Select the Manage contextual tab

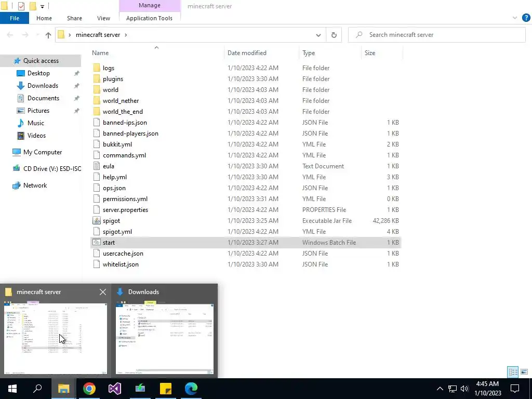(x=150, y=5)
